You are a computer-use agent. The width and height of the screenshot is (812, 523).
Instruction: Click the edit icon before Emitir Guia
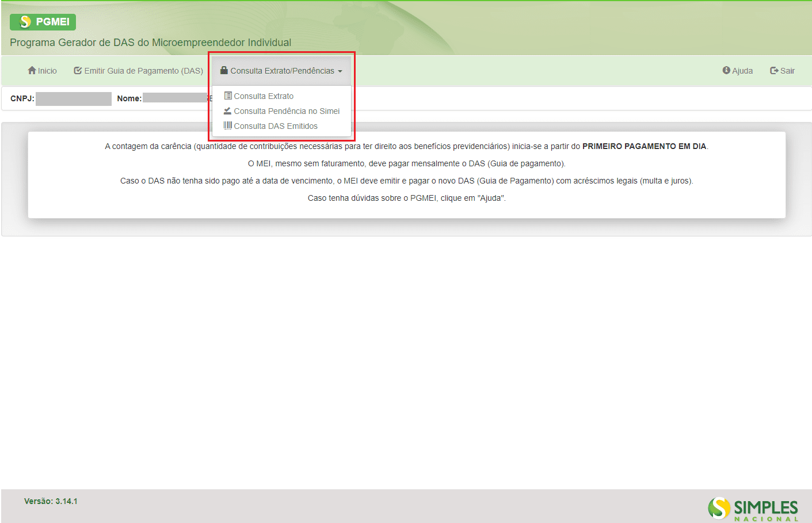[x=78, y=71]
